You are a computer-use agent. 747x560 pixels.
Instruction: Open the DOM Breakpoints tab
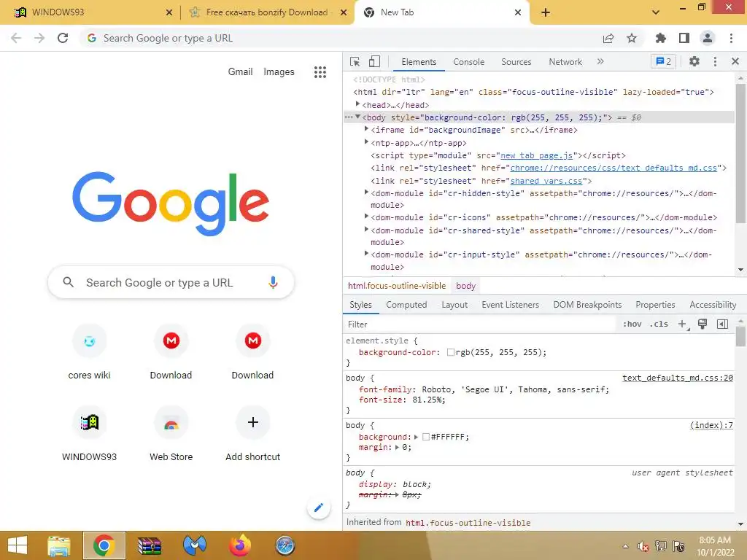pos(587,305)
